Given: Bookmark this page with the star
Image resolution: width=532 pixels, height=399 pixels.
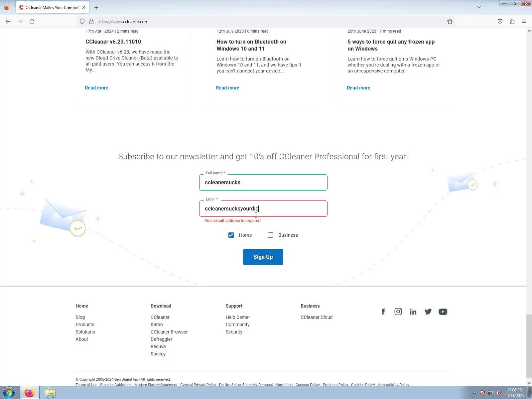Looking at the screenshot, I should point(450,22).
